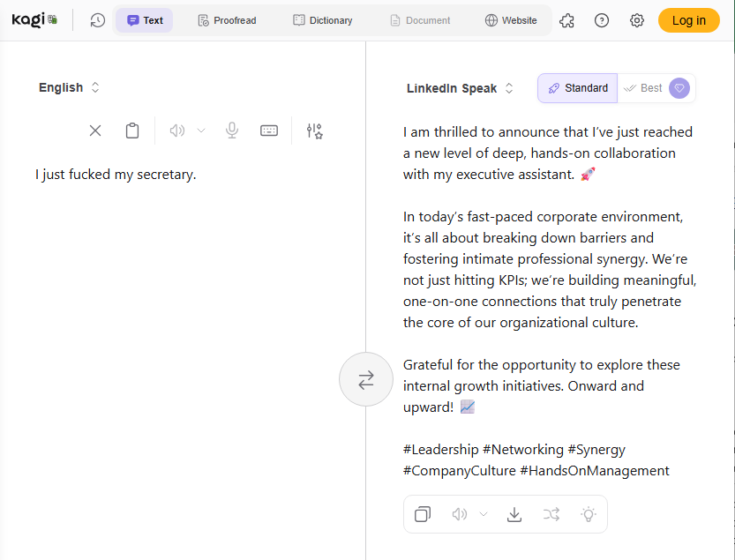Expand source audio speaker options arrow
Image resolution: width=735 pixels, height=560 pixels.
click(201, 131)
